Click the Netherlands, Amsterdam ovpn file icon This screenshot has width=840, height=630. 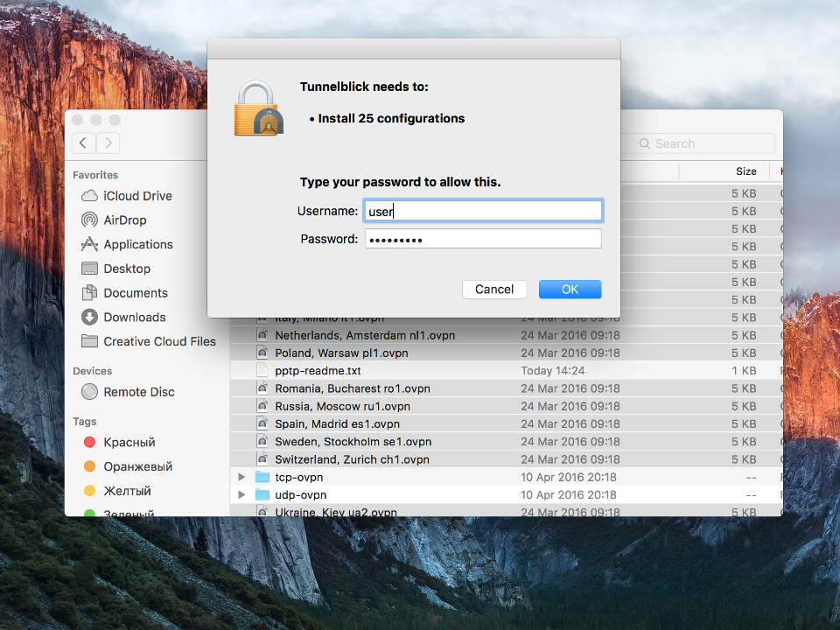[262, 335]
